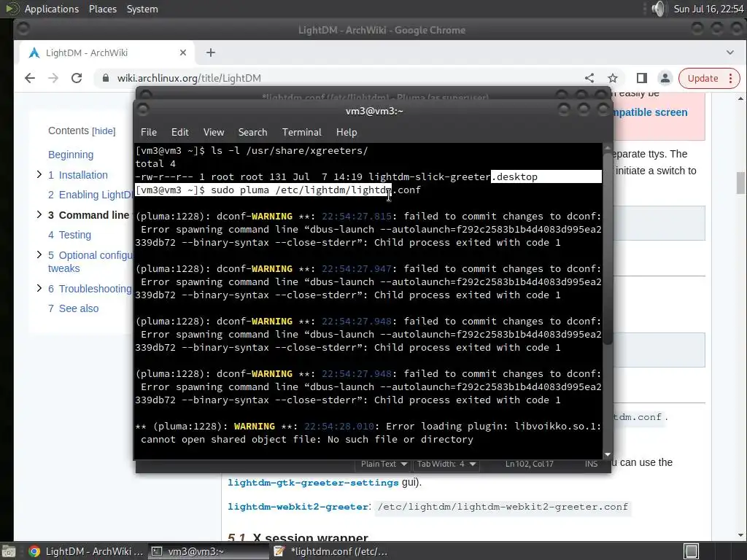Click the Chrome back arrow
This screenshot has width=747, height=560.
tap(30, 78)
